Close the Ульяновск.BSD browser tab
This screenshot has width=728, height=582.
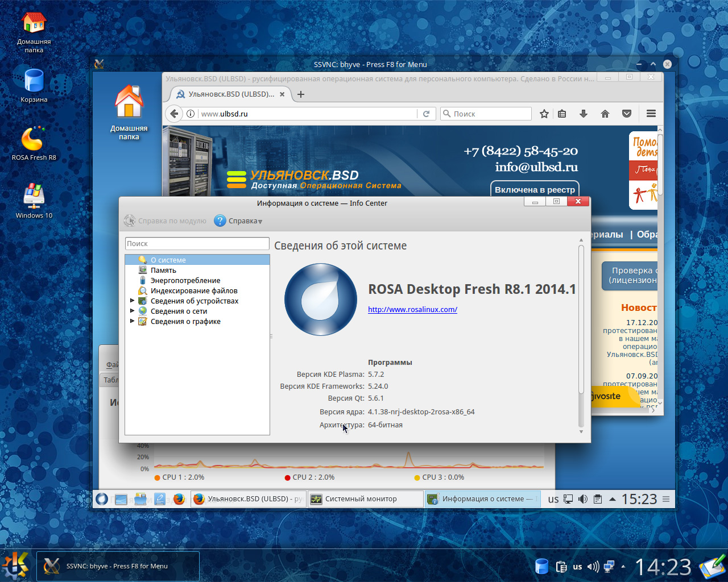click(x=282, y=94)
